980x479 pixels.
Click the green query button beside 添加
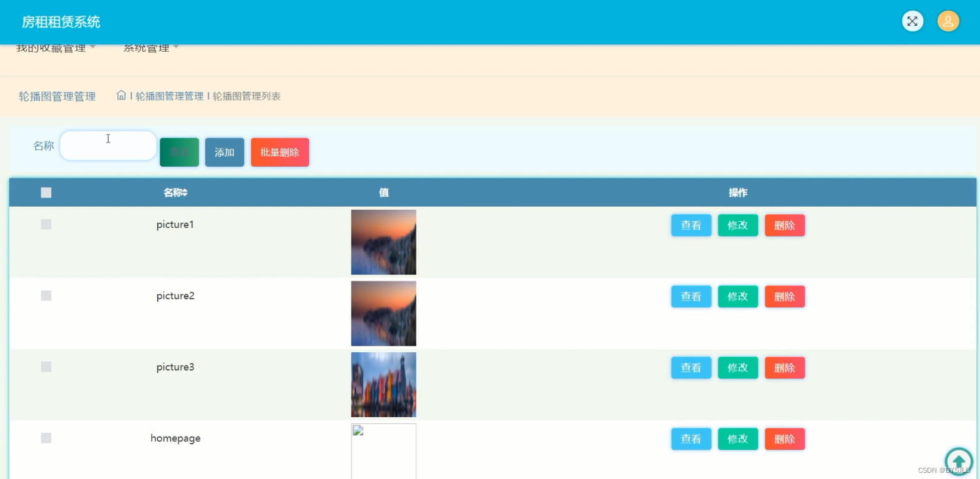[x=179, y=152]
